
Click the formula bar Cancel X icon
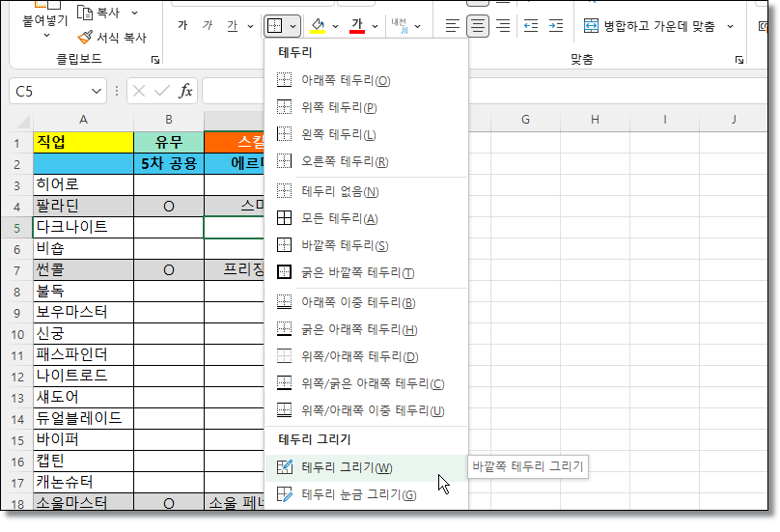click(139, 91)
